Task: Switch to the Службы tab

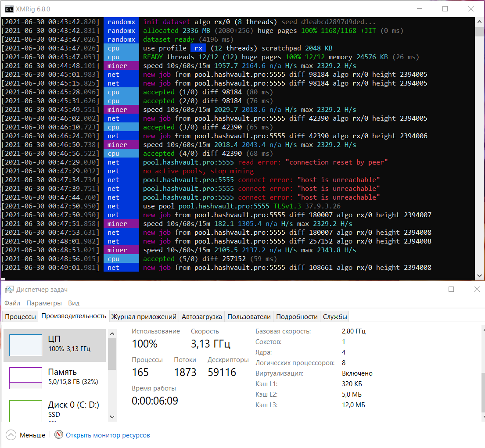Action: (335, 317)
